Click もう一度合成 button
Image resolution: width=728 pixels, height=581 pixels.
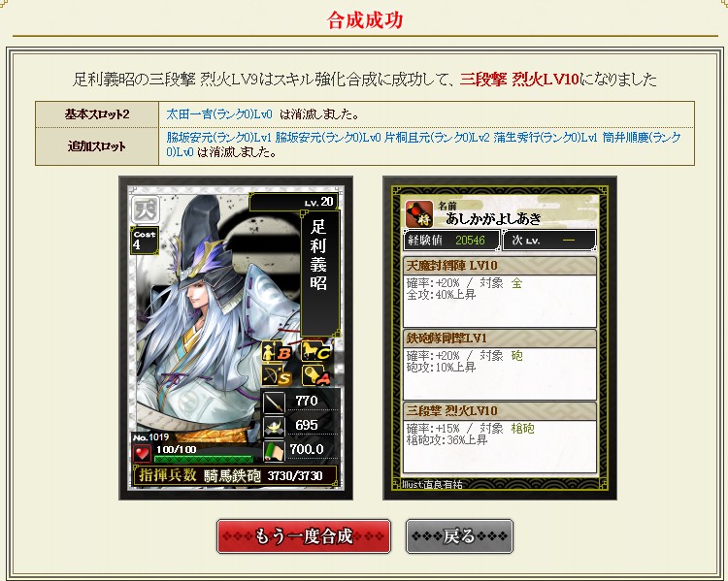[x=304, y=536]
